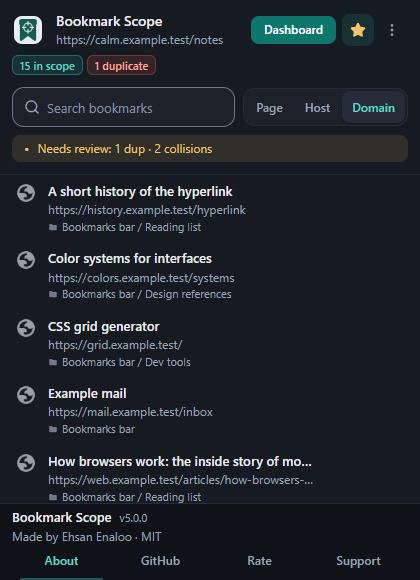Open the GitHub footer tab

tap(160, 561)
